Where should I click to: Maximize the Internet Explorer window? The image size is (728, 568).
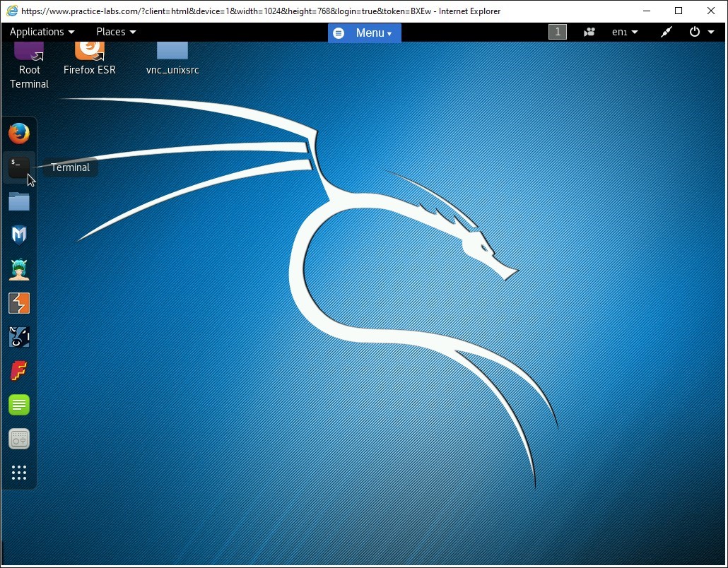click(679, 11)
